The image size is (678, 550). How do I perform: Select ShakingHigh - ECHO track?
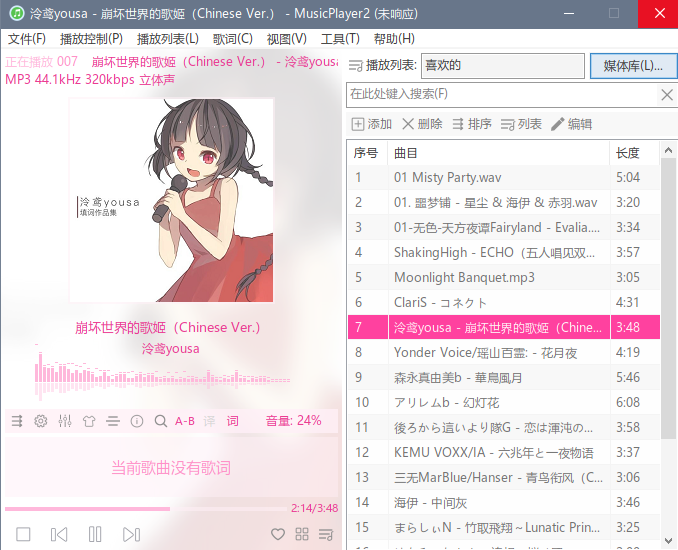[x=504, y=253]
